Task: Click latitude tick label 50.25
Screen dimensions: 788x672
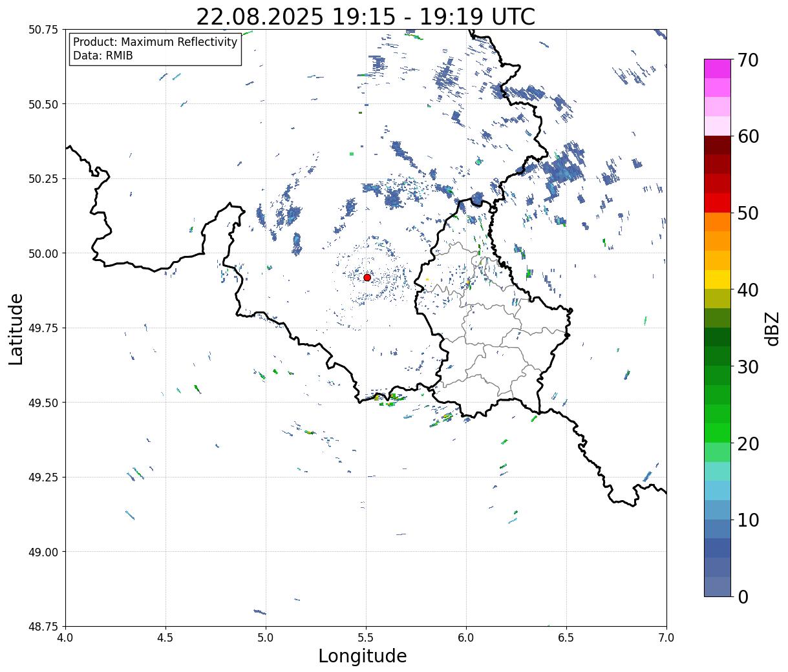Action: pyautogui.click(x=43, y=179)
